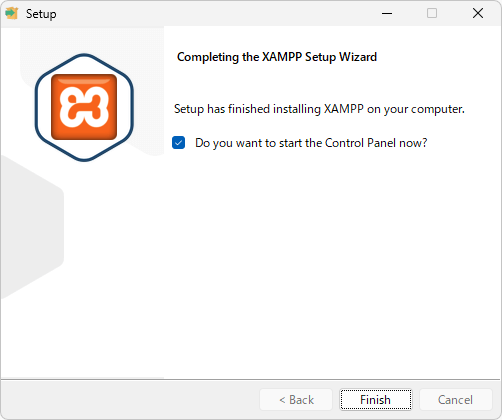Click the gray hexagon shape on left panel
The height and width of the screenshot is (420, 502).
pyautogui.click(x=32, y=227)
